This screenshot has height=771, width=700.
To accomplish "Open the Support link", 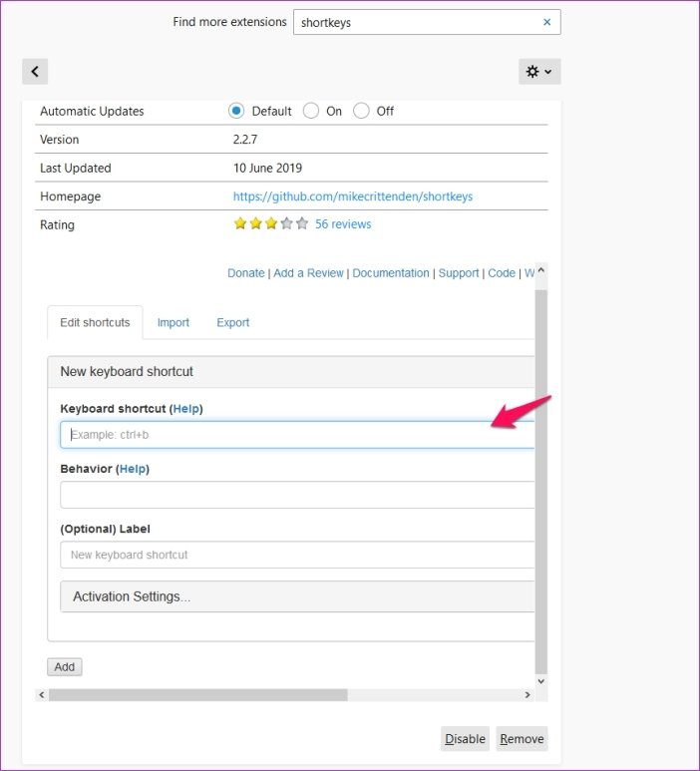I will 459,273.
